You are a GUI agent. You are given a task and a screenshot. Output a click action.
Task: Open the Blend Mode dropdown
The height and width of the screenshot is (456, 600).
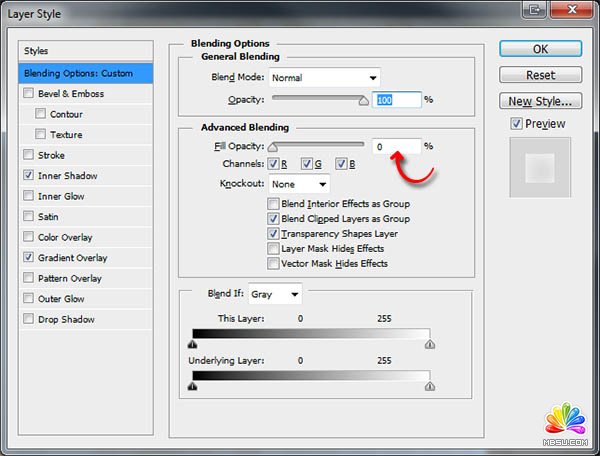coord(324,78)
